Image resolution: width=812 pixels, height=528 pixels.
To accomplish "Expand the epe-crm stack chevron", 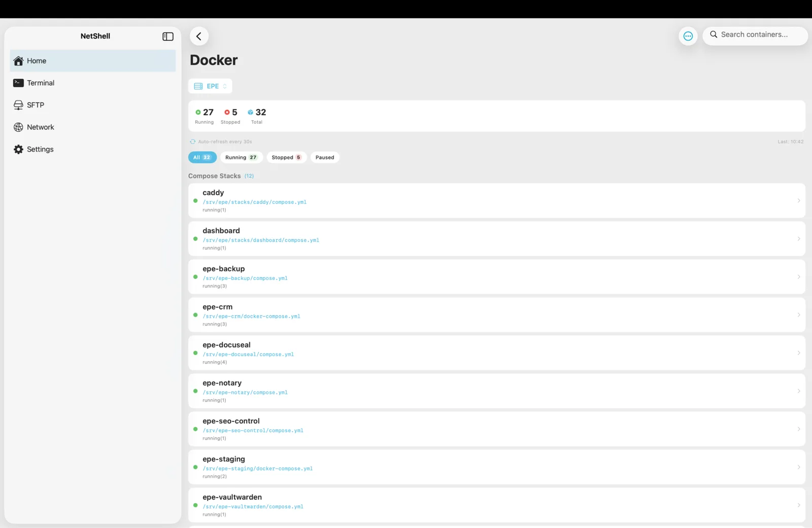I will pos(798,315).
